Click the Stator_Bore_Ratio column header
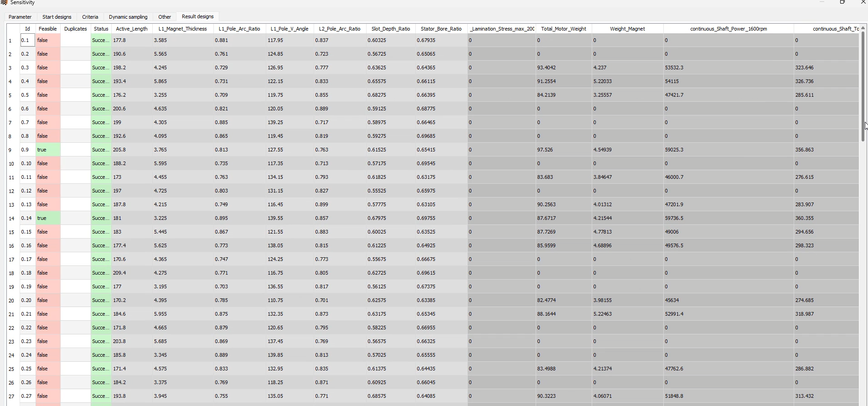Viewport: 868px width, 406px height. [x=441, y=29]
